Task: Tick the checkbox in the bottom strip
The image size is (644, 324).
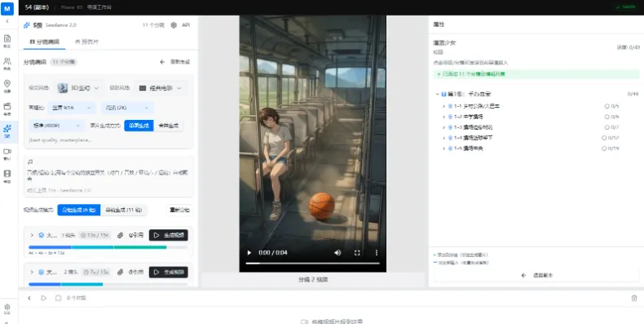Action: (x=58, y=298)
